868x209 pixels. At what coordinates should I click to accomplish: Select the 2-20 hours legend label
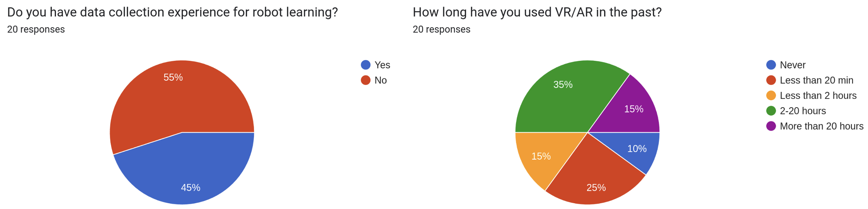[803, 111]
